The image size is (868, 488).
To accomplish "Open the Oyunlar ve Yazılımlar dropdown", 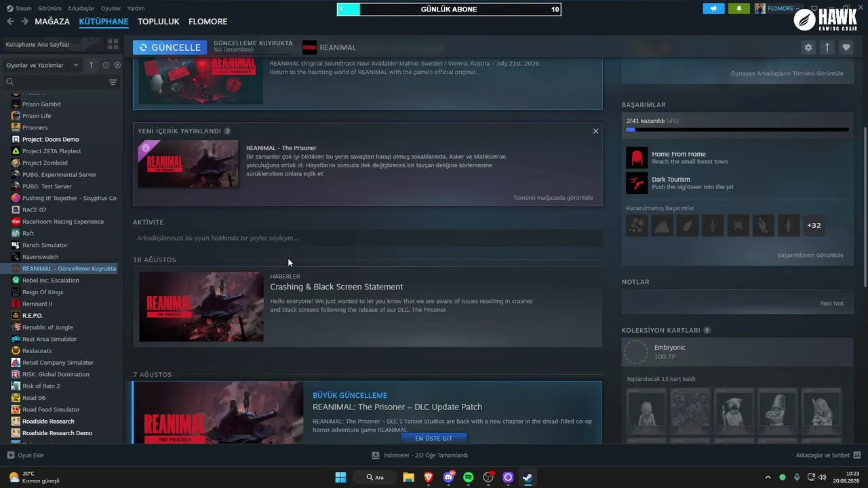I will point(43,65).
